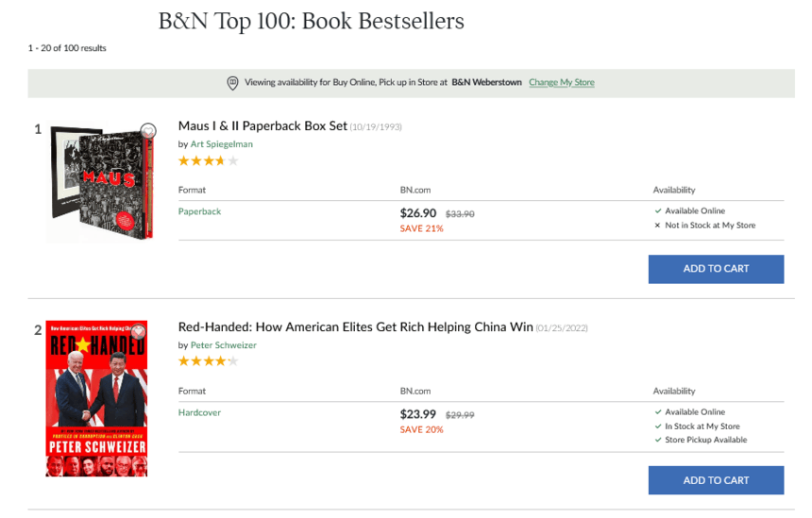Viewport: 812px width, 518px height.
Task: Add Red-Handed to cart
Action: coord(716,480)
